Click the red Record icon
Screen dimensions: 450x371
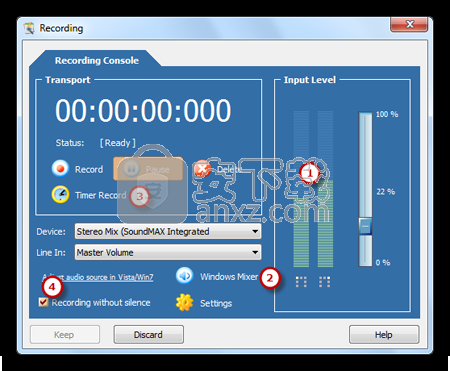click(60, 169)
